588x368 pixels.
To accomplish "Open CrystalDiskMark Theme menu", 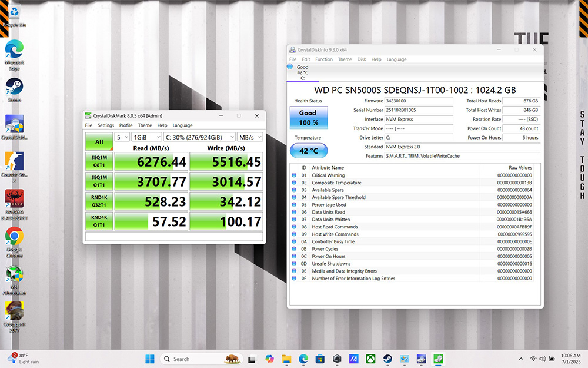I will click(x=145, y=125).
